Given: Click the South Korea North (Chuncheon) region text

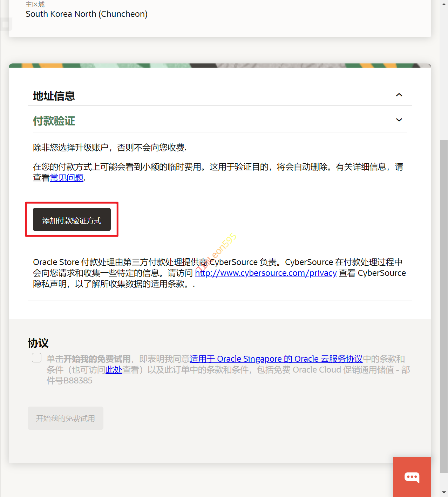Looking at the screenshot, I should (87, 14).
